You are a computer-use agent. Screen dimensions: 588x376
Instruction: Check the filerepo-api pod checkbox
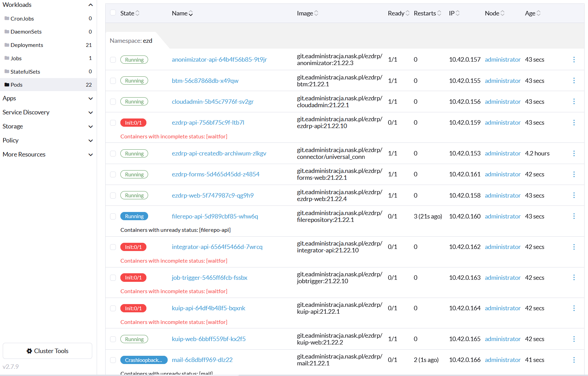click(113, 216)
